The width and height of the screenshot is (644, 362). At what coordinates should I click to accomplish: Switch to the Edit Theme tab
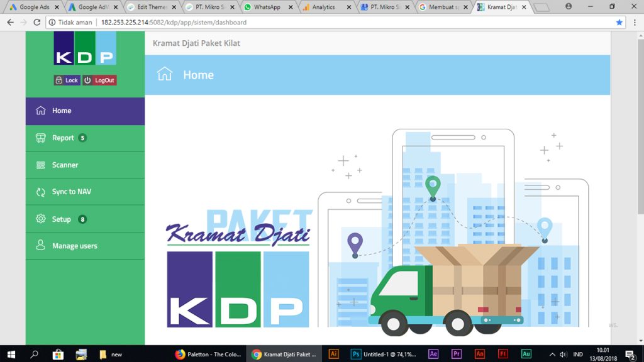152,7
